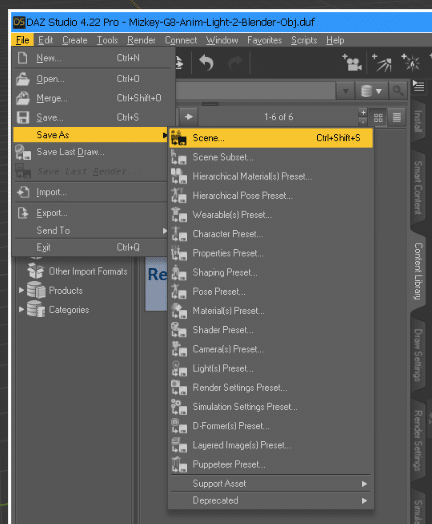The width and height of the screenshot is (432, 524).
Task: Click the panel options menu icon
Action: (418, 86)
